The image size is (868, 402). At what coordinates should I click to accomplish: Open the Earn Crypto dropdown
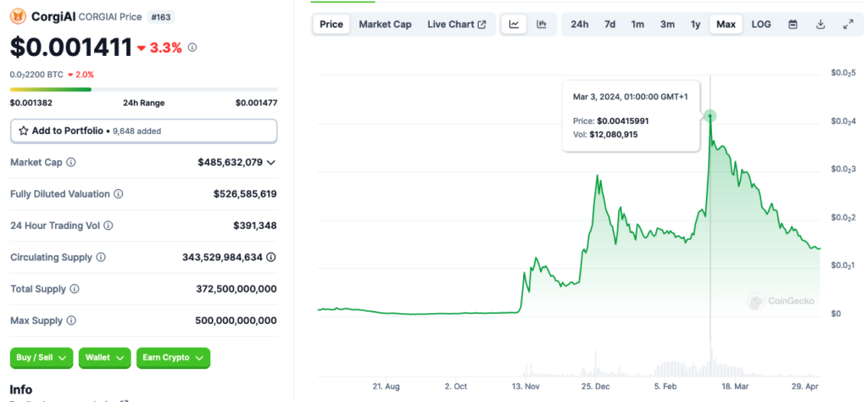point(173,358)
